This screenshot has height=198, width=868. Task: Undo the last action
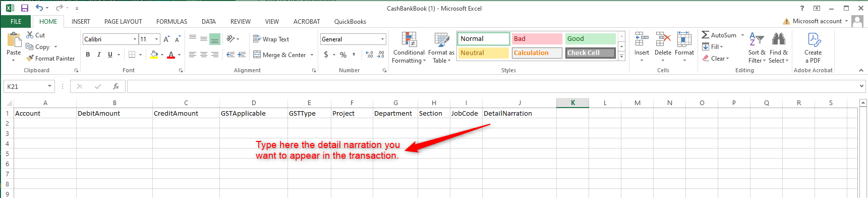(39, 8)
